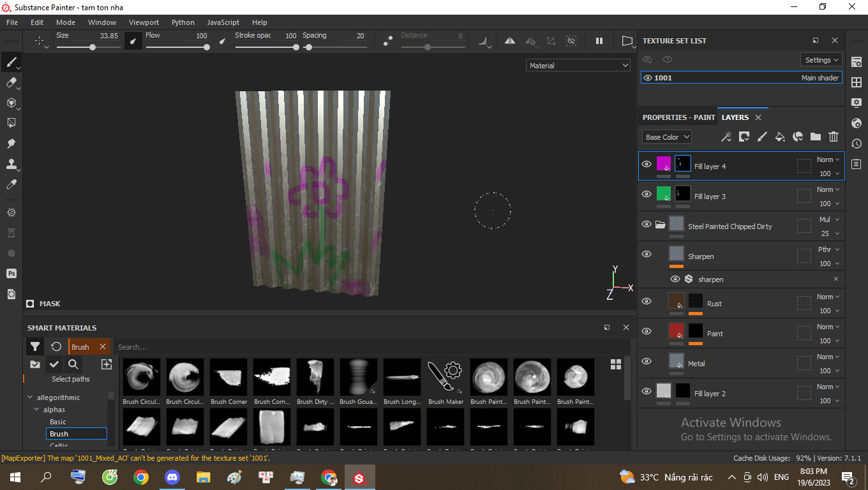Open the History icon in right sidebar
The height and width of the screenshot is (490, 868).
(857, 144)
